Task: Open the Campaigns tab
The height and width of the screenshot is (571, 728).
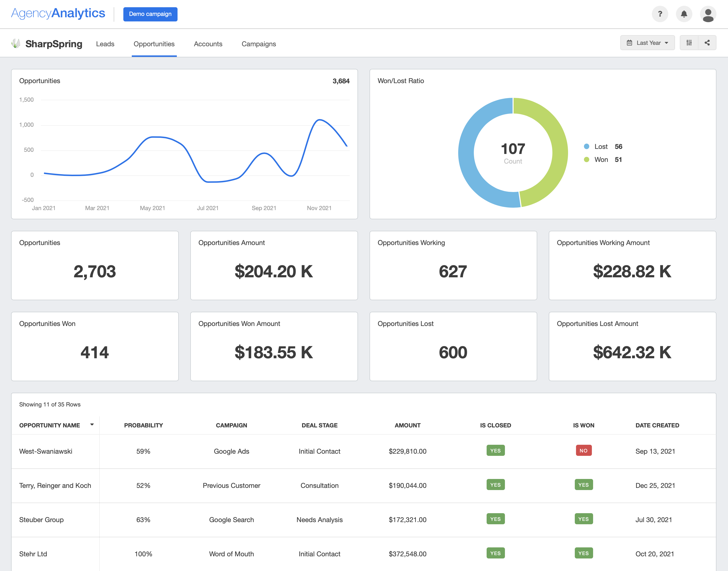Action: (x=259, y=44)
